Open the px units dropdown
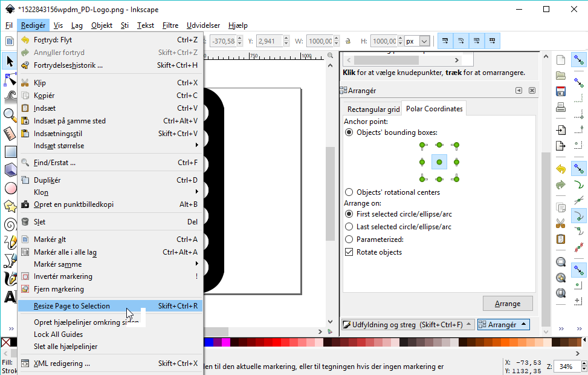The height and width of the screenshot is (375, 588). pos(424,41)
